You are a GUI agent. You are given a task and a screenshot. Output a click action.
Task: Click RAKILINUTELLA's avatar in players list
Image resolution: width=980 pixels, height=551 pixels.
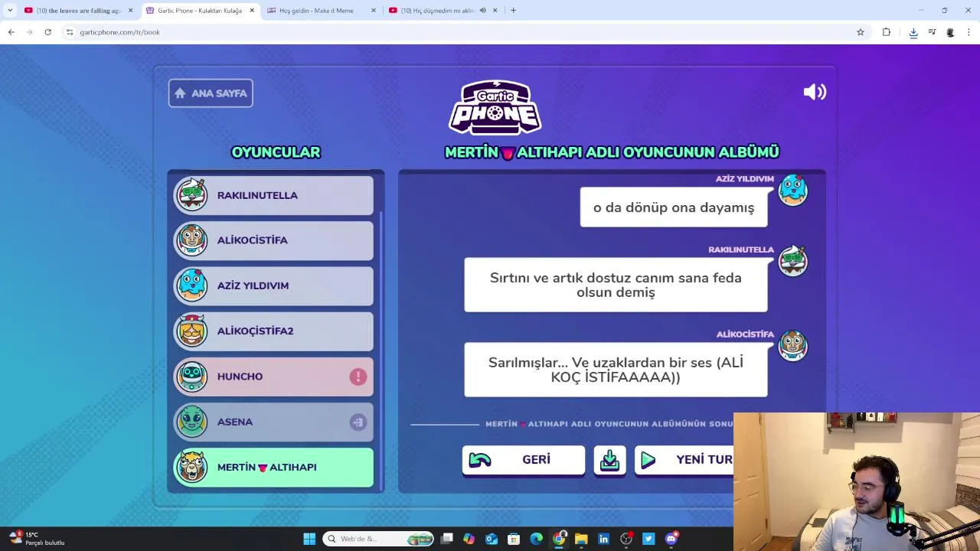tap(191, 195)
